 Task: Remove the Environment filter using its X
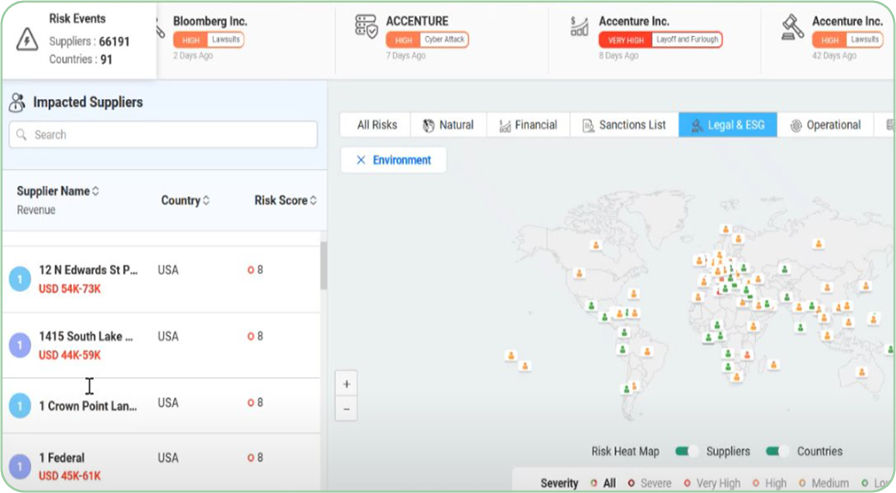tap(361, 160)
